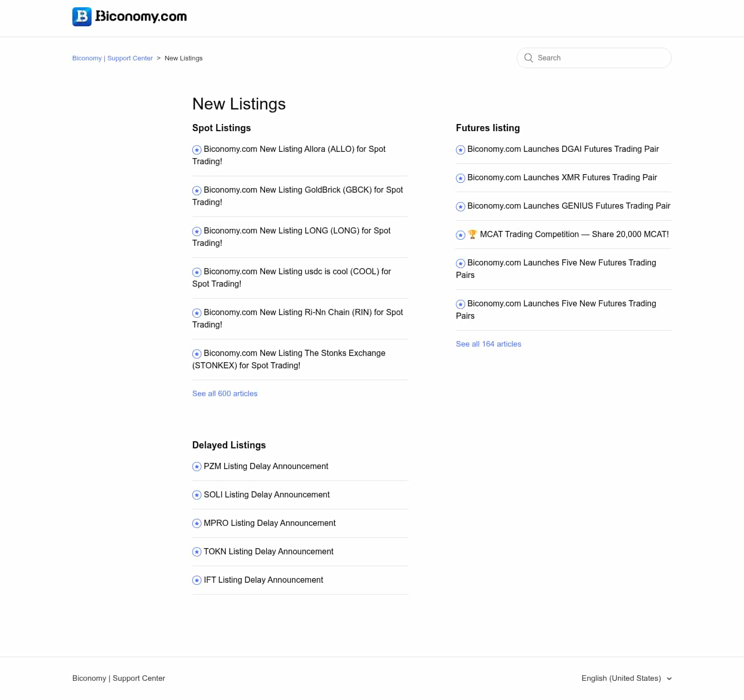Click star icon beside MPRO Listing Delay

tap(197, 524)
